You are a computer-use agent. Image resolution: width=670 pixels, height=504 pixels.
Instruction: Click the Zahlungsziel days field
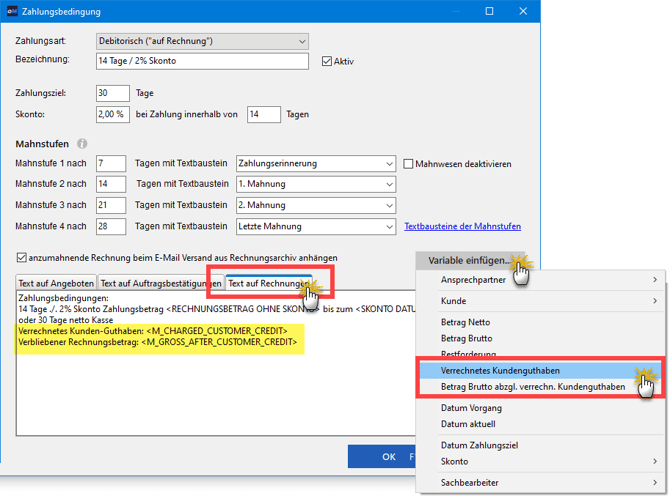pyautogui.click(x=112, y=93)
